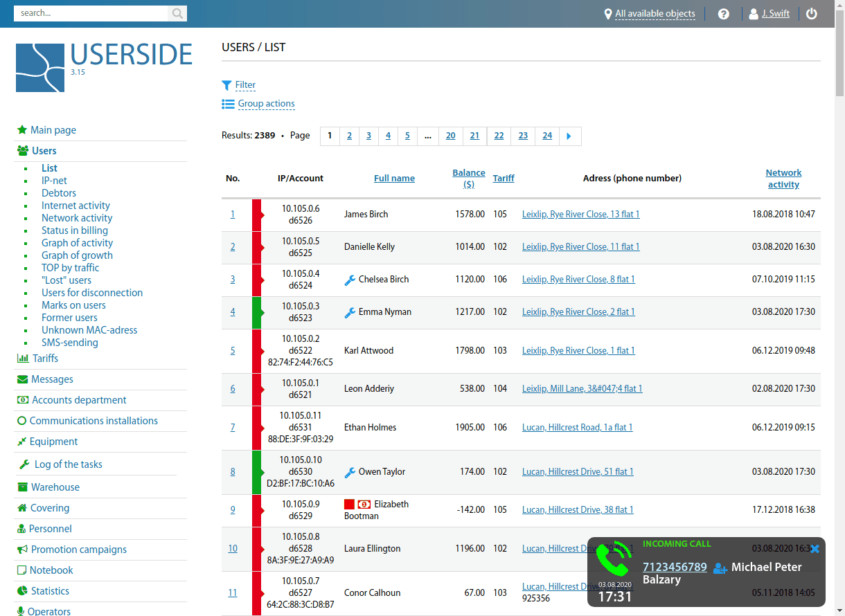Click the power logout icon
This screenshot has height=616, width=845.
[812, 14]
